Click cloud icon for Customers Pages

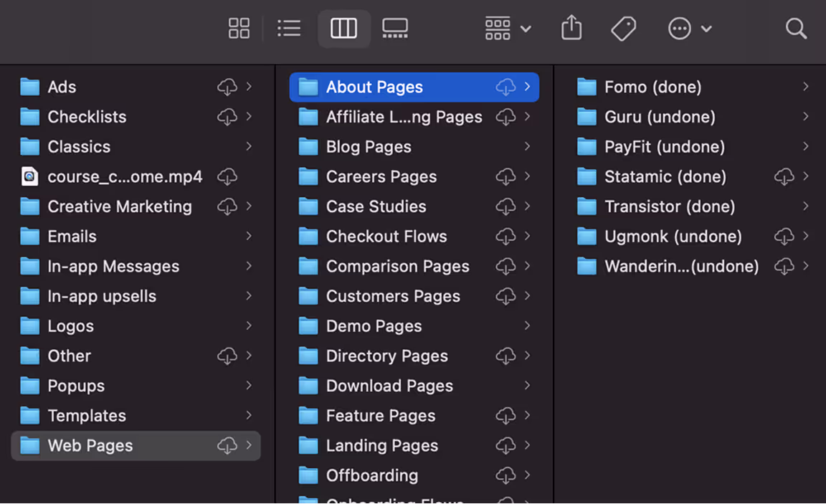tap(505, 297)
